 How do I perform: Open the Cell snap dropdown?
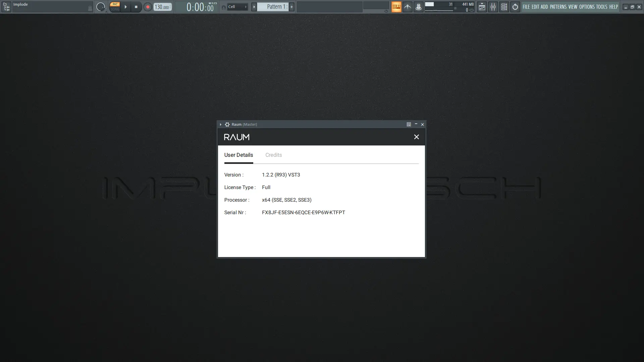237,7
